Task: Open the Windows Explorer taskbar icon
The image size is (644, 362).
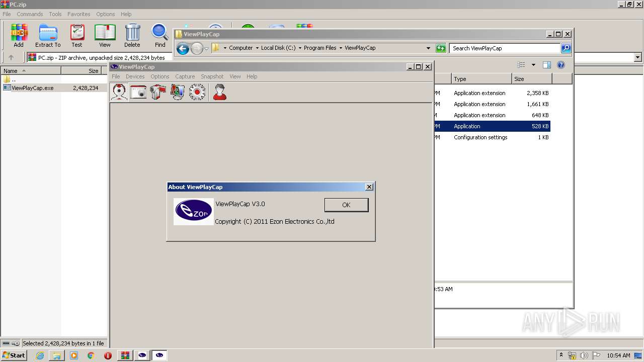Action: [57, 355]
